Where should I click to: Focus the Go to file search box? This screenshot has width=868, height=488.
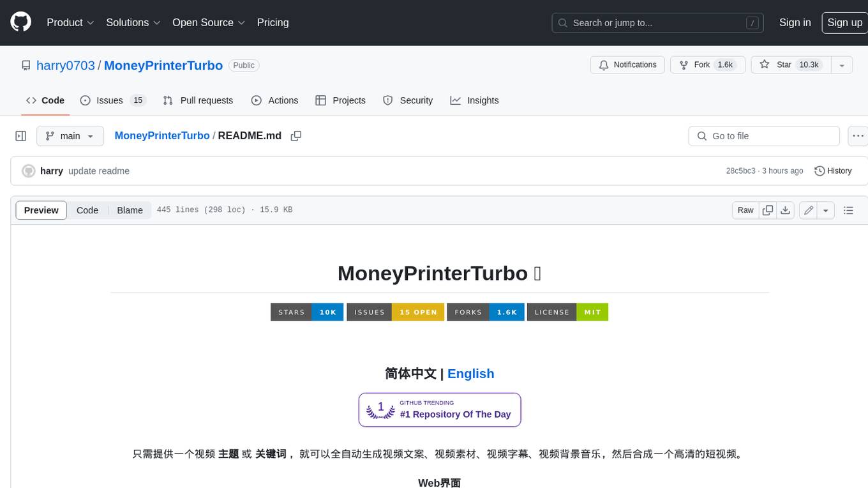pos(764,136)
